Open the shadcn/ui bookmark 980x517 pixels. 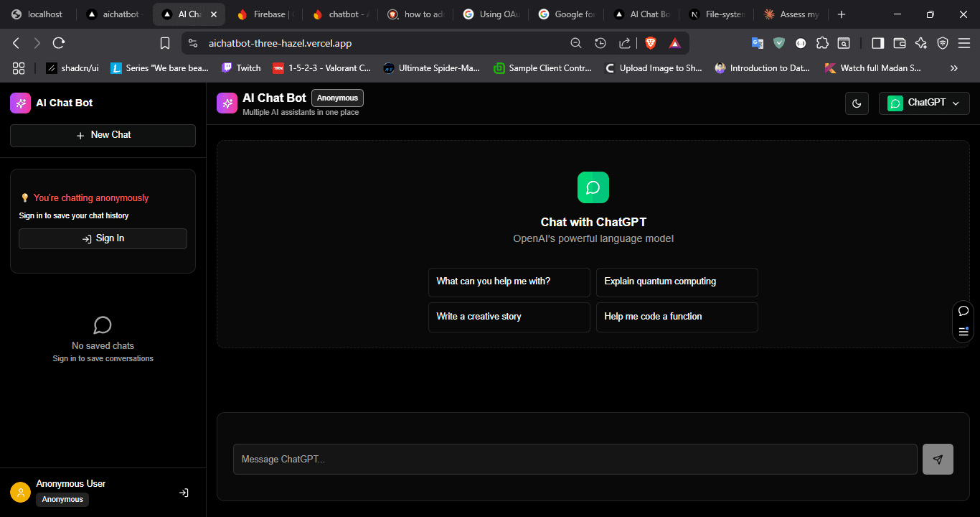click(x=72, y=68)
